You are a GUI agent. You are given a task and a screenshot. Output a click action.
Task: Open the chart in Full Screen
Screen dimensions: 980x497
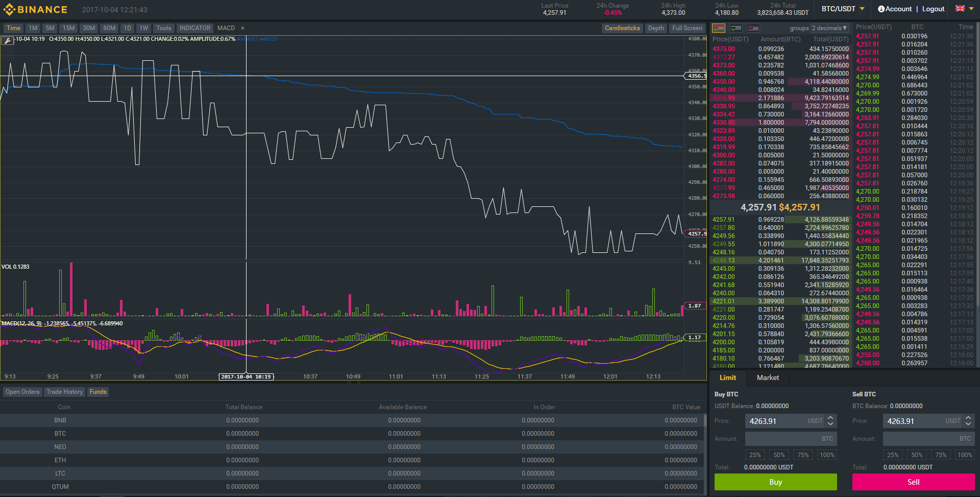click(x=687, y=28)
